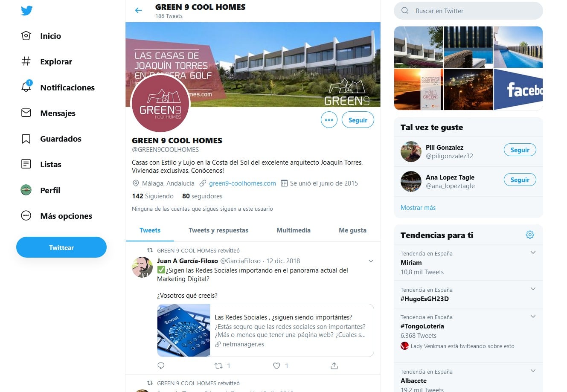Go back using the arrow icon
Screen dimensions: 567x392
coord(138,10)
